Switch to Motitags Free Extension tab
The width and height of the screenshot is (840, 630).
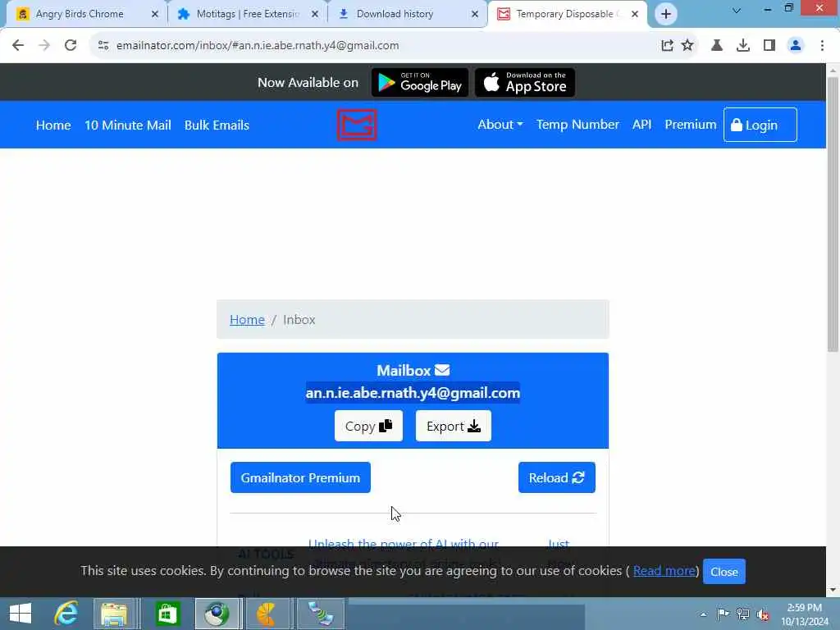[x=247, y=14]
